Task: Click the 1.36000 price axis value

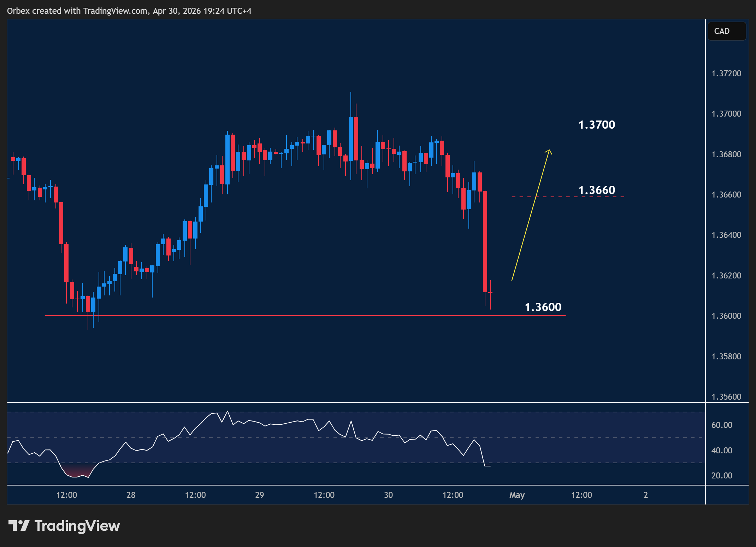Action: (x=726, y=316)
